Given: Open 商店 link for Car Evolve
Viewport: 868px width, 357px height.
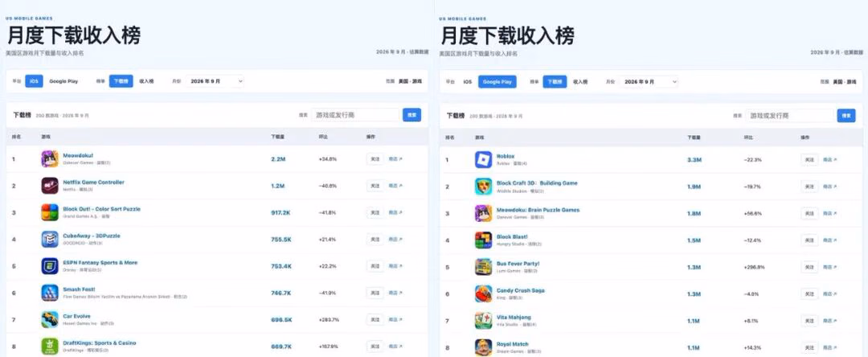Looking at the screenshot, I should [395, 319].
